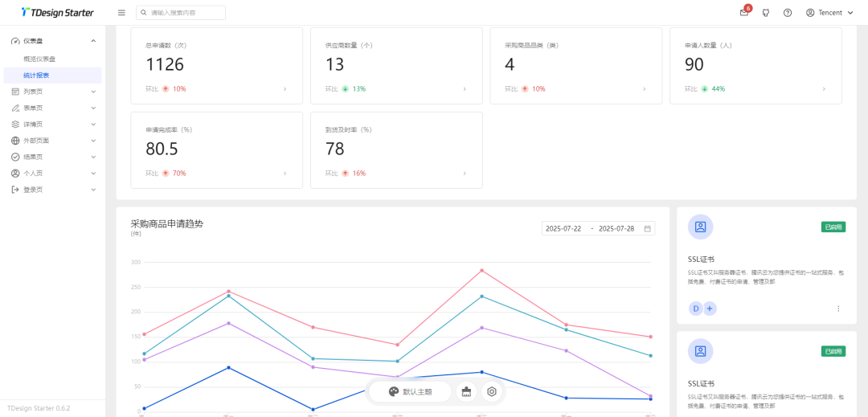Click the 个人页 menu label
The image size is (868, 417).
click(33, 173)
